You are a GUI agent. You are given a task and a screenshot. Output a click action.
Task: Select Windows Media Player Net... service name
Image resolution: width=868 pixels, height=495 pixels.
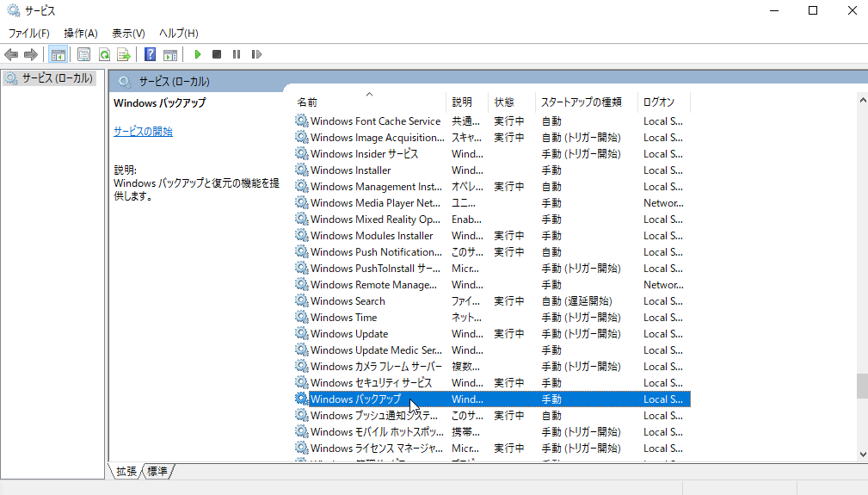pos(375,202)
